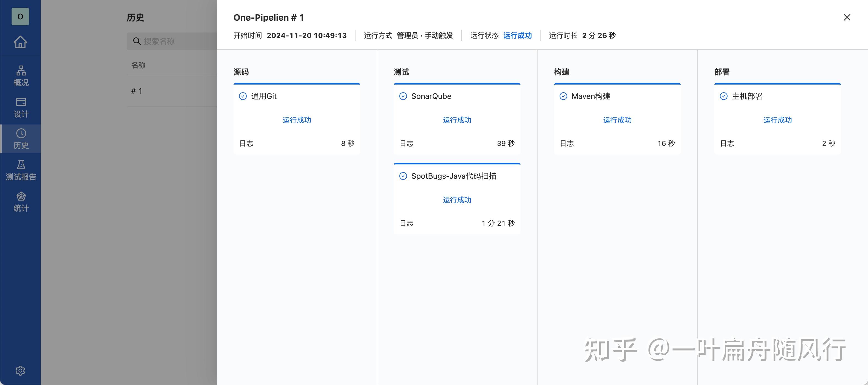Open 日志 for the 通用Git step
The width and height of the screenshot is (868, 385).
[x=246, y=143]
